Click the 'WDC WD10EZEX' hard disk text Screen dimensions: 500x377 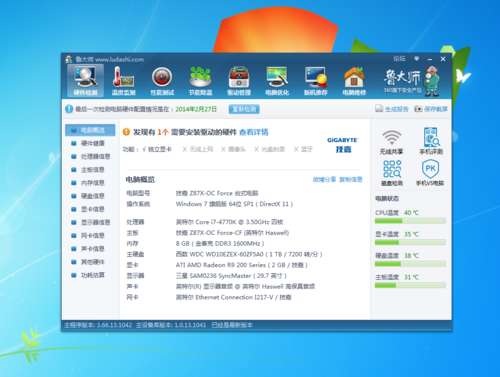(249, 254)
